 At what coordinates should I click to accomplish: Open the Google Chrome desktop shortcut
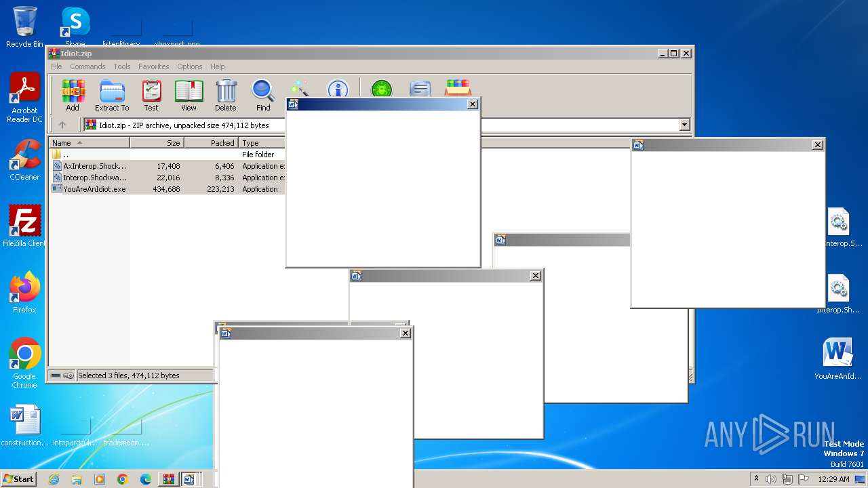pyautogui.click(x=24, y=363)
